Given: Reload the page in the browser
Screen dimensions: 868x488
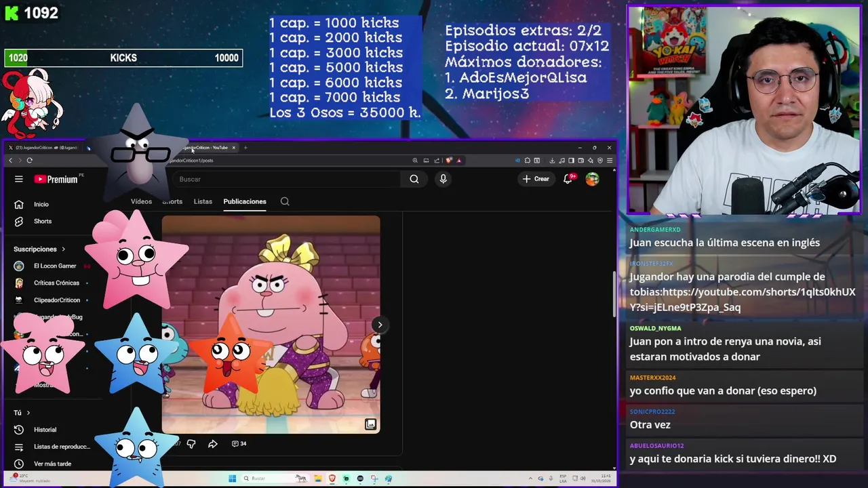Looking at the screenshot, I should [x=29, y=161].
